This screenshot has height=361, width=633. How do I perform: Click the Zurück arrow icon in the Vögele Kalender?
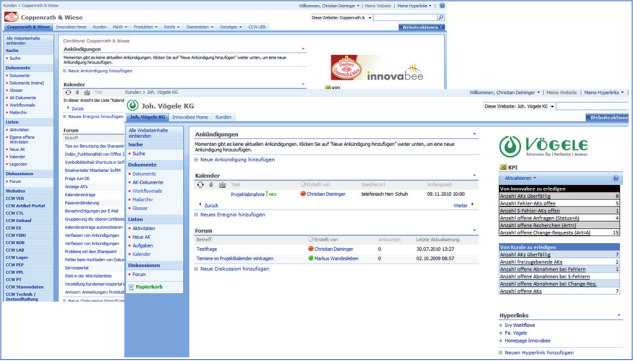pos(200,205)
